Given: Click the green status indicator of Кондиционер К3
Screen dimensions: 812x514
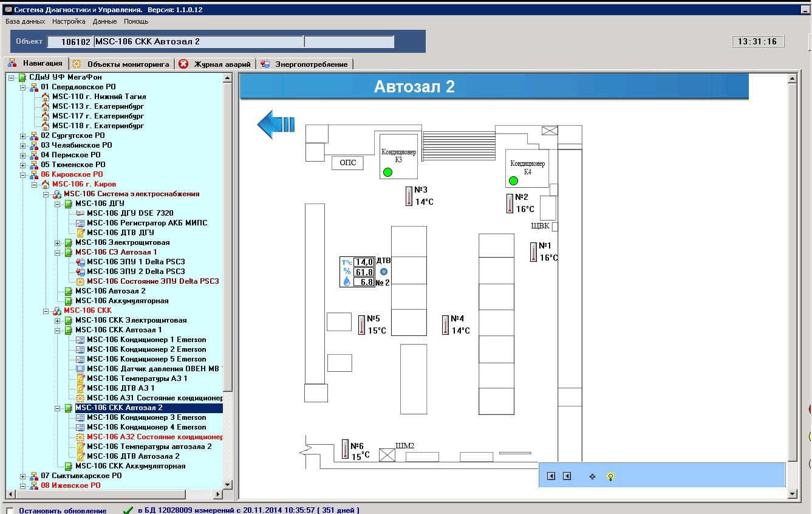Looking at the screenshot, I should coord(387,173).
